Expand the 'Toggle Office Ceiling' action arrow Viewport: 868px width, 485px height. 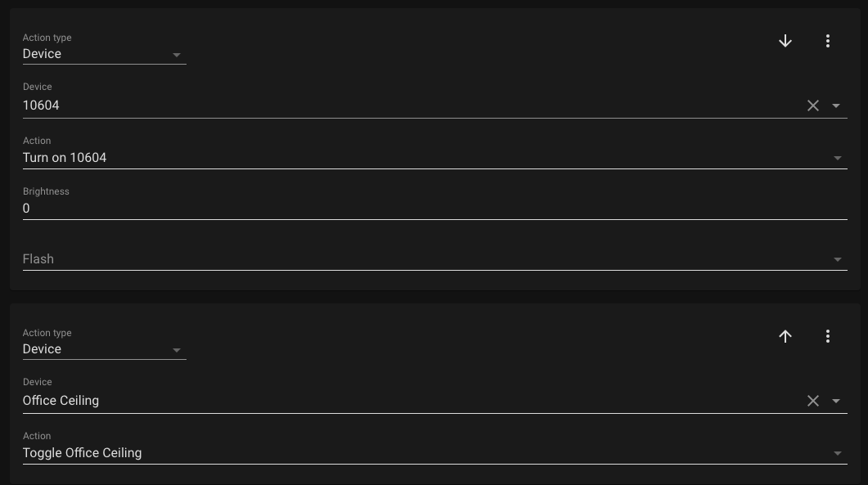(837, 454)
